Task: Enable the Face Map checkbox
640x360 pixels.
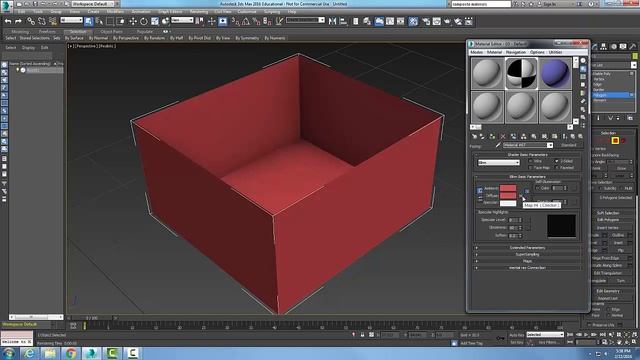Action: tap(531, 168)
